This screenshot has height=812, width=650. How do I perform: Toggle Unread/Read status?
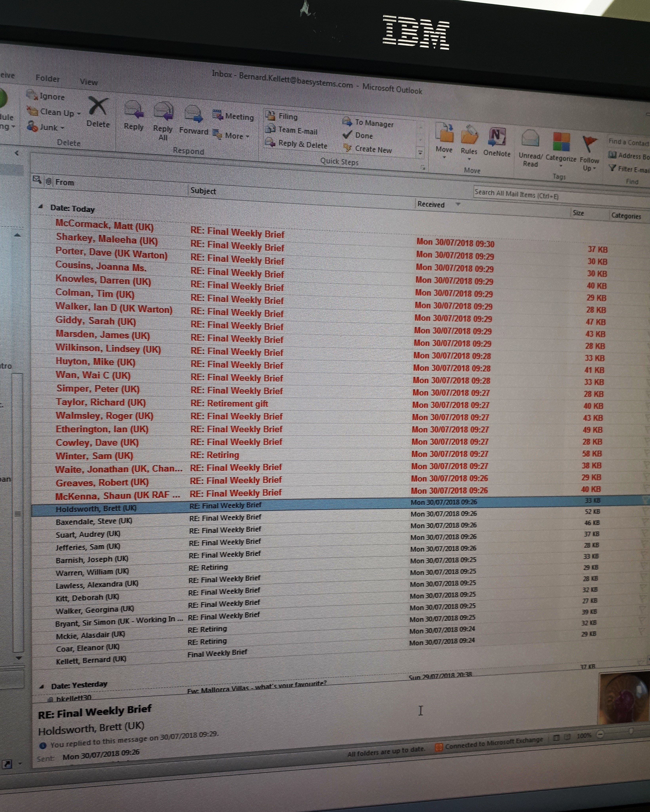coord(531,148)
